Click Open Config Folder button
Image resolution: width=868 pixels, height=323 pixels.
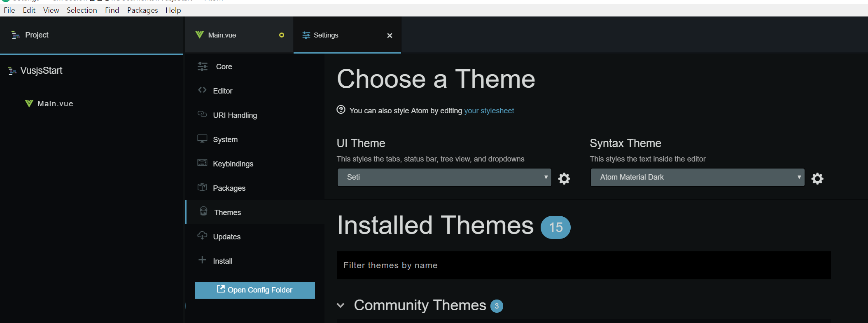coord(255,290)
